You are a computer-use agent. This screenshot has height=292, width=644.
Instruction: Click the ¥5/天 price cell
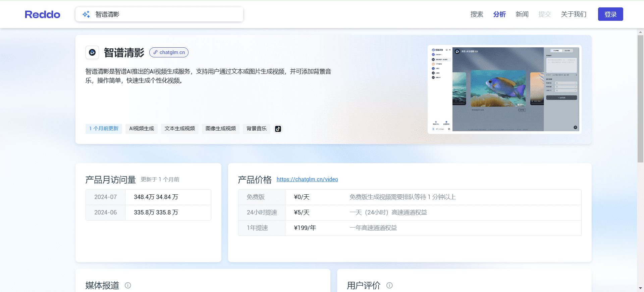pyautogui.click(x=302, y=212)
